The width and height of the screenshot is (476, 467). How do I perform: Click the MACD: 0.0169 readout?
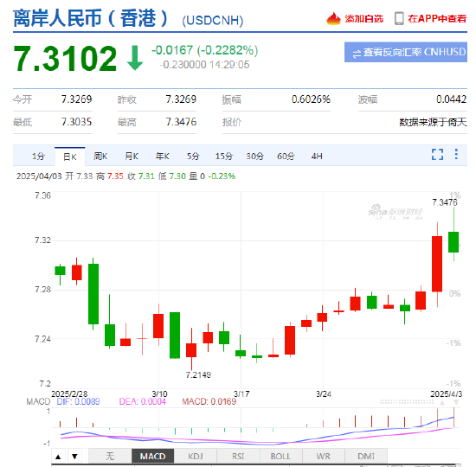[209, 402]
